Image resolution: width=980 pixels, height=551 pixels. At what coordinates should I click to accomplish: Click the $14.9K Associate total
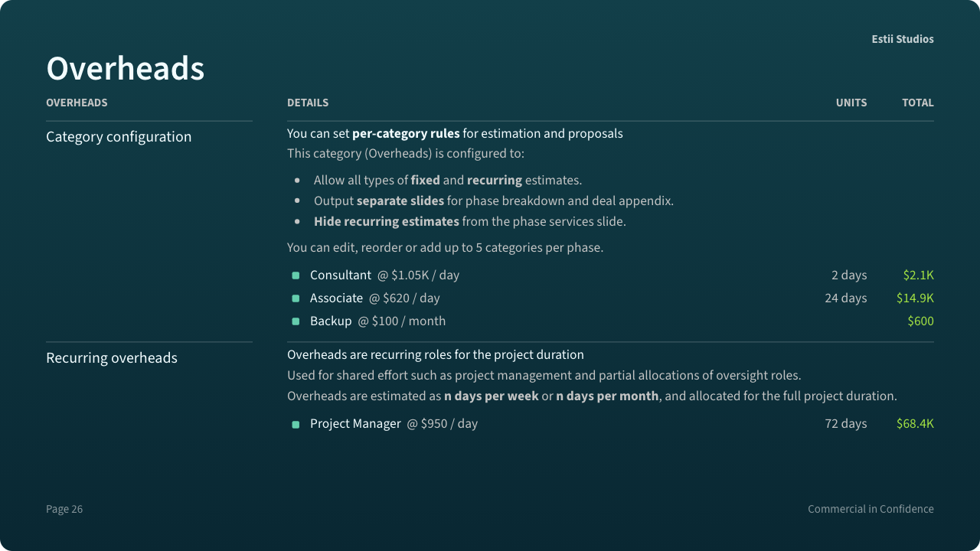(915, 298)
